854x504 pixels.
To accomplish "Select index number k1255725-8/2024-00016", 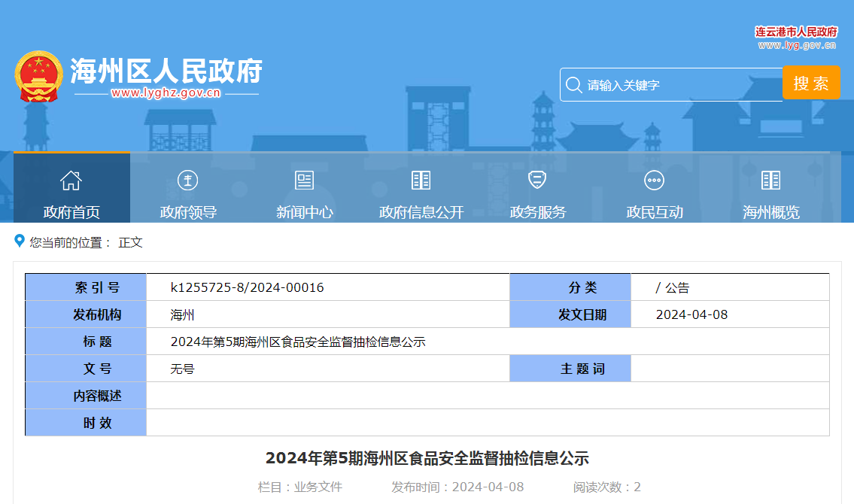I will pos(248,287).
